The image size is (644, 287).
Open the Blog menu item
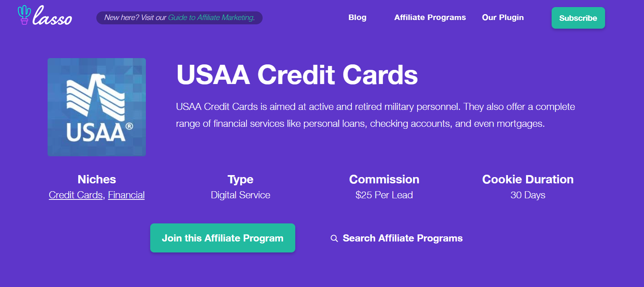[357, 18]
